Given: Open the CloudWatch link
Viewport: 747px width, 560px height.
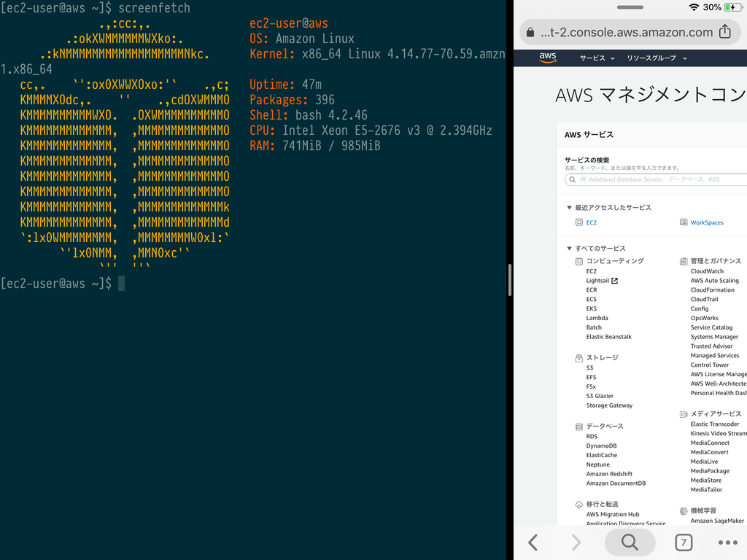Looking at the screenshot, I should point(707,271).
